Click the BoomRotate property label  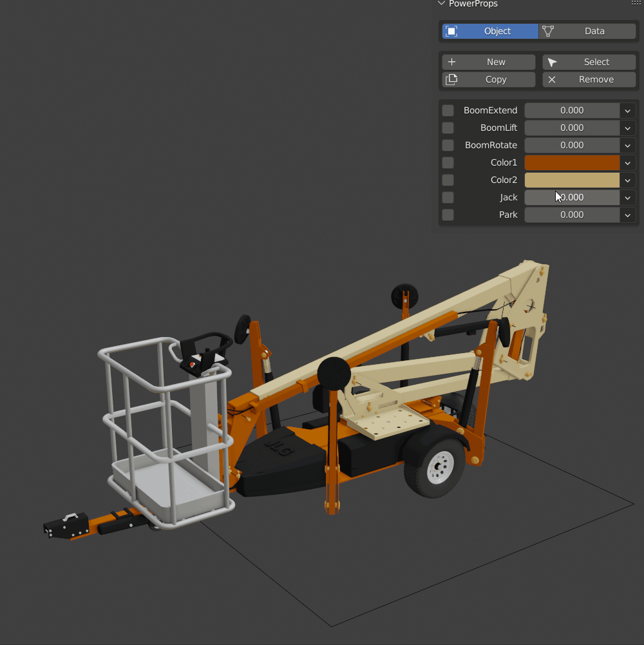(x=491, y=145)
